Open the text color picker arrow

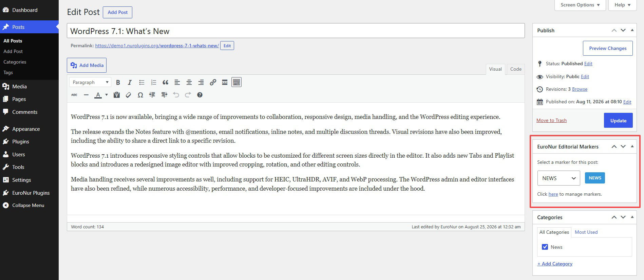106,95
